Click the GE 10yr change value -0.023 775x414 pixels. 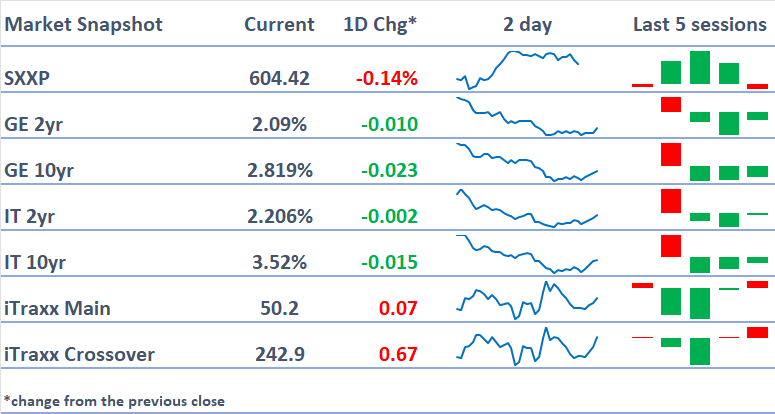click(385, 170)
